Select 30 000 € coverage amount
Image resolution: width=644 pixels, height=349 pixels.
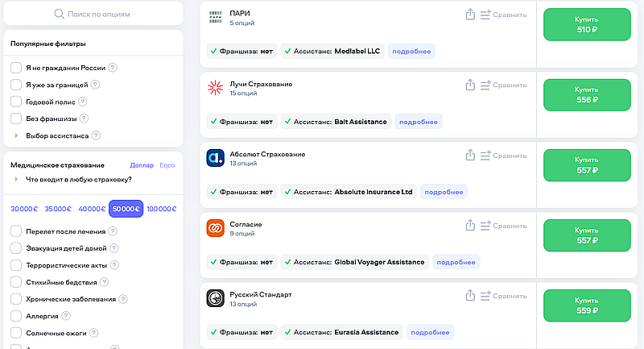(24, 209)
